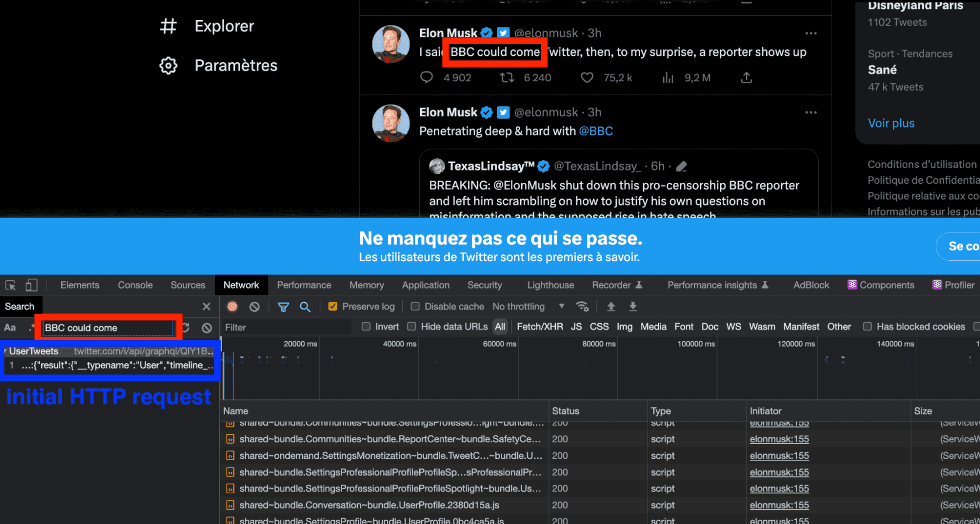Select the inspect element cursor icon
This screenshot has height=524, width=980.
[10, 285]
